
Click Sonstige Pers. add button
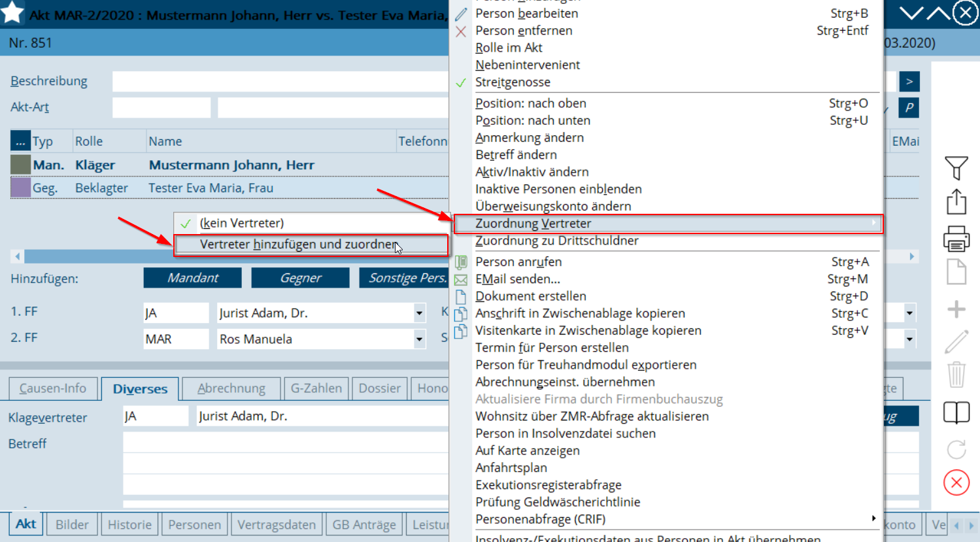click(x=405, y=278)
